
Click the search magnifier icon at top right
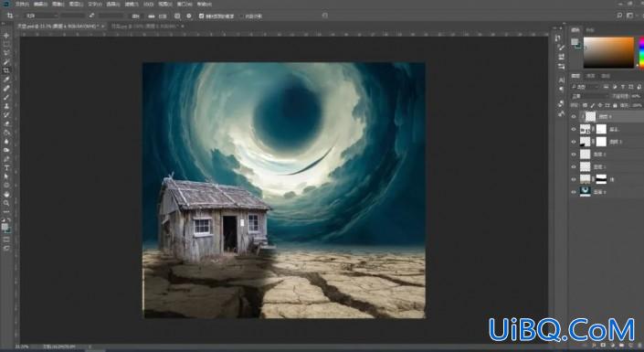[619, 16]
